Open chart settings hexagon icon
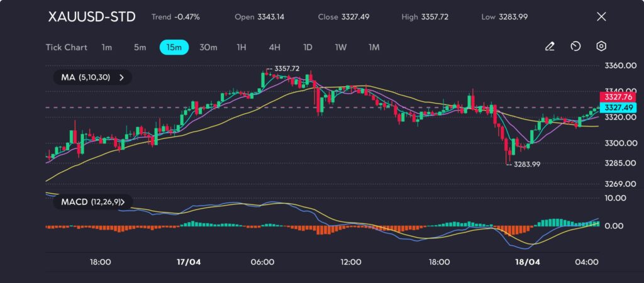This screenshot has height=283, width=644. point(601,47)
